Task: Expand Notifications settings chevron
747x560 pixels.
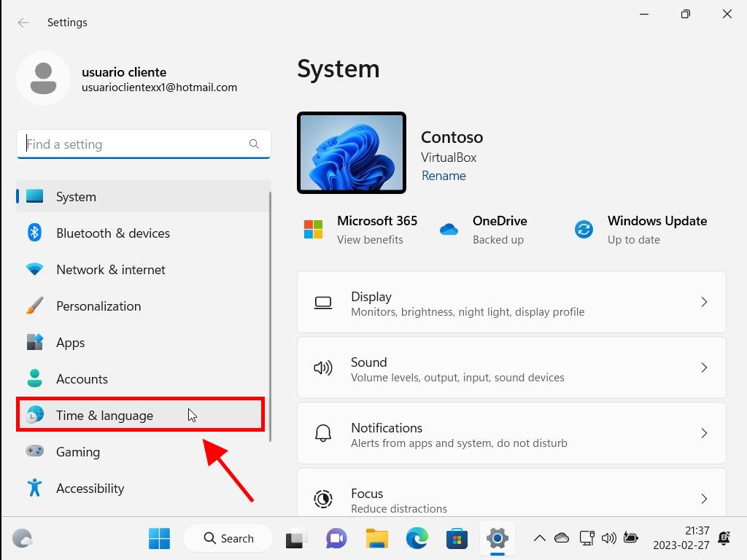Action: point(704,433)
